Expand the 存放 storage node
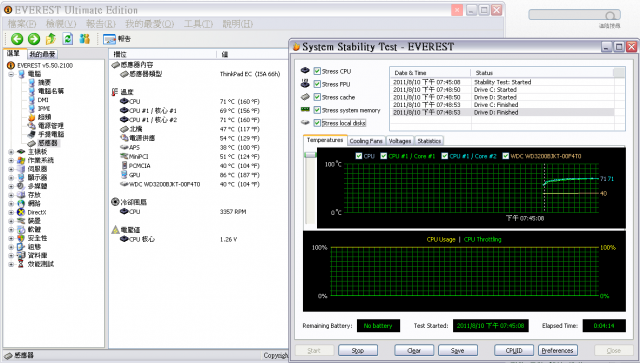 click(11, 195)
